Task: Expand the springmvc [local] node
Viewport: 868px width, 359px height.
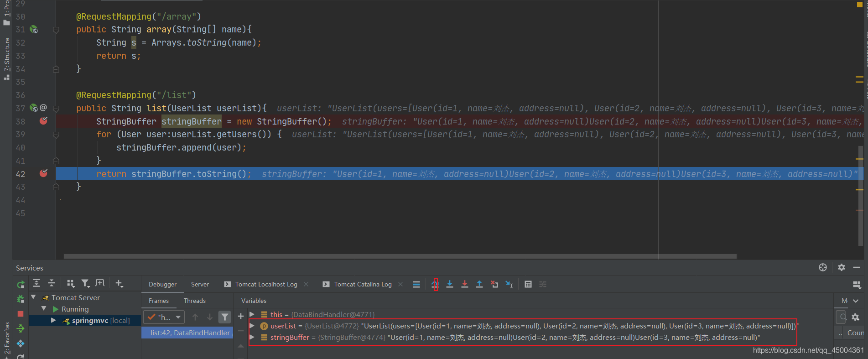Action: (x=53, y=320)
